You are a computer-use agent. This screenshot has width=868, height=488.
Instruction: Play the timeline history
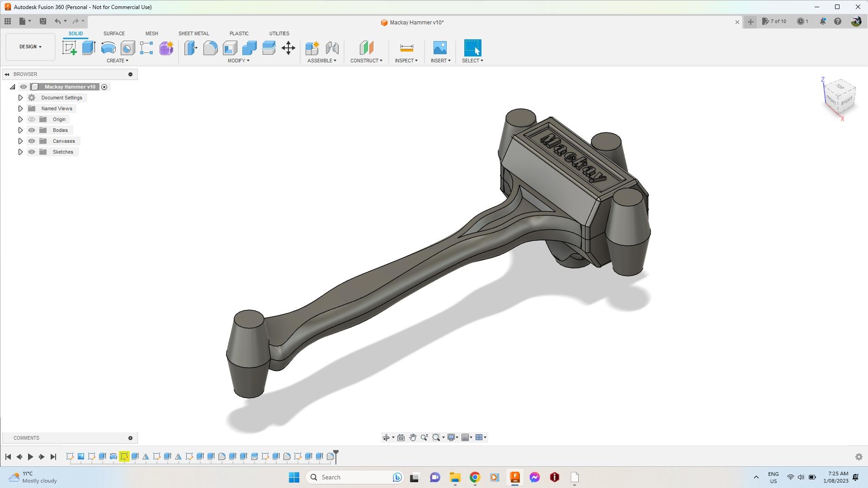[x=30, y=457]
